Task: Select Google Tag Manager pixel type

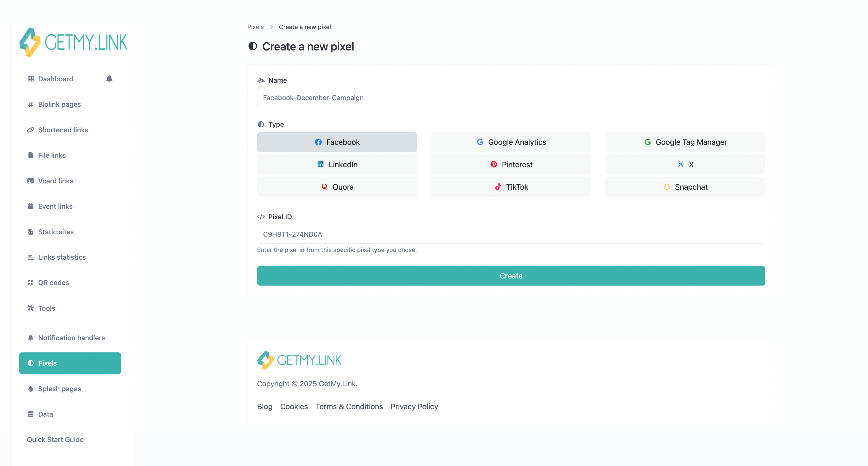Action: (x=685, y=142)
